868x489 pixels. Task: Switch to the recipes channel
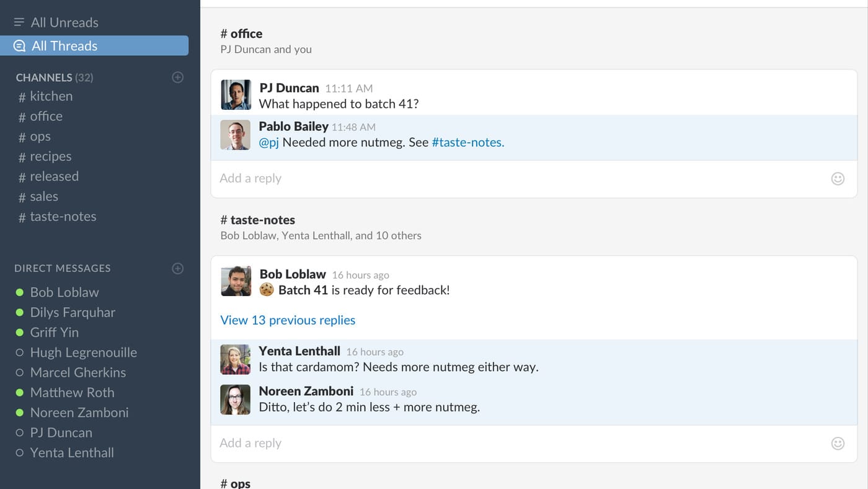tap(50, 156)
